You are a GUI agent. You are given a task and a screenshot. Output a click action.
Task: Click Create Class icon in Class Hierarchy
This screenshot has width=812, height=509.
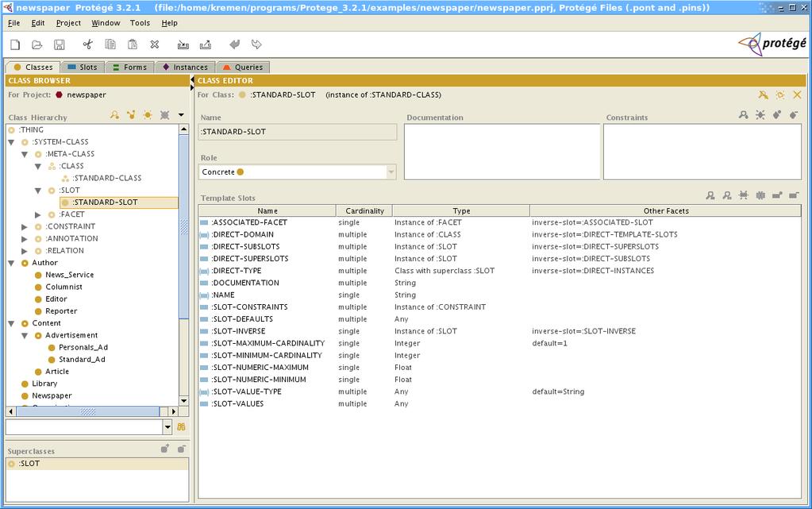(148, 115)
